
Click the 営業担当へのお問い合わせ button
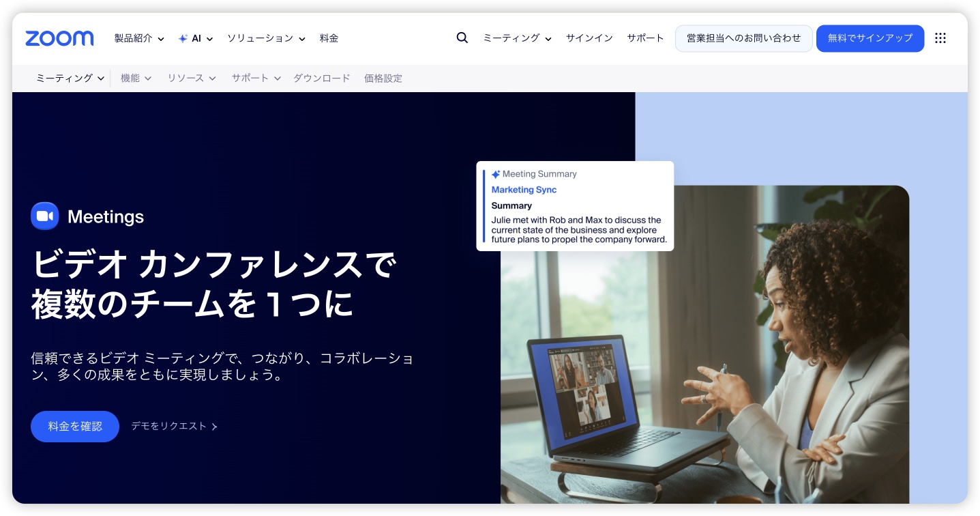[743, 38]
